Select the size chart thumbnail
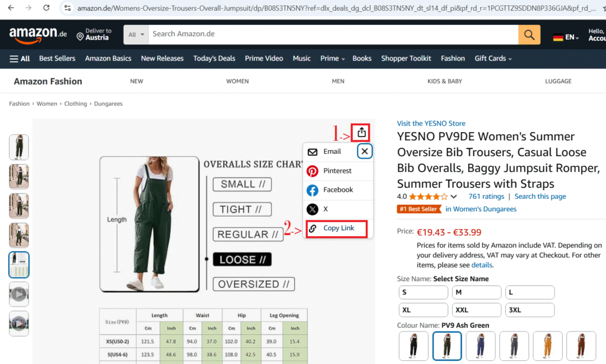Screen dimensions: 606x364 [19, 265]
